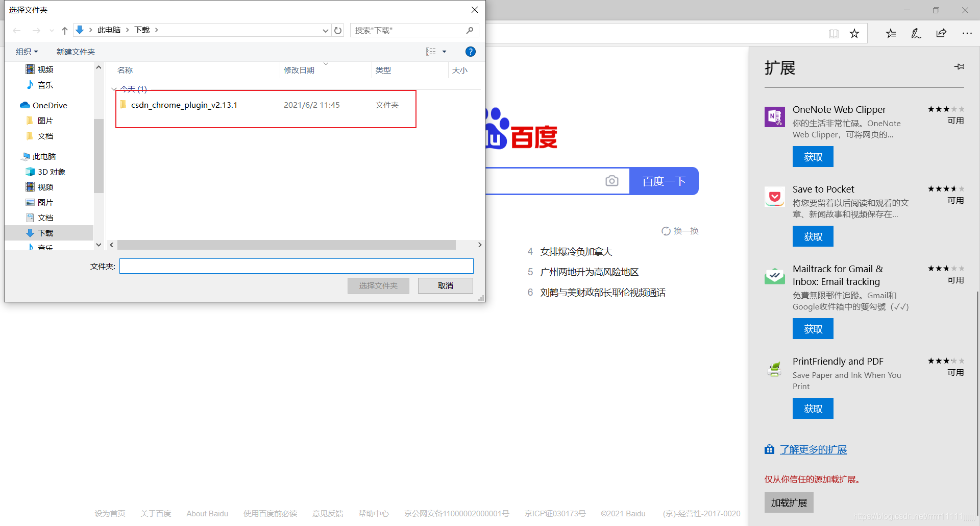The image size is (980, 526).
Task: Open the favorites Hub icon
Action: click(x=891, y=33)
